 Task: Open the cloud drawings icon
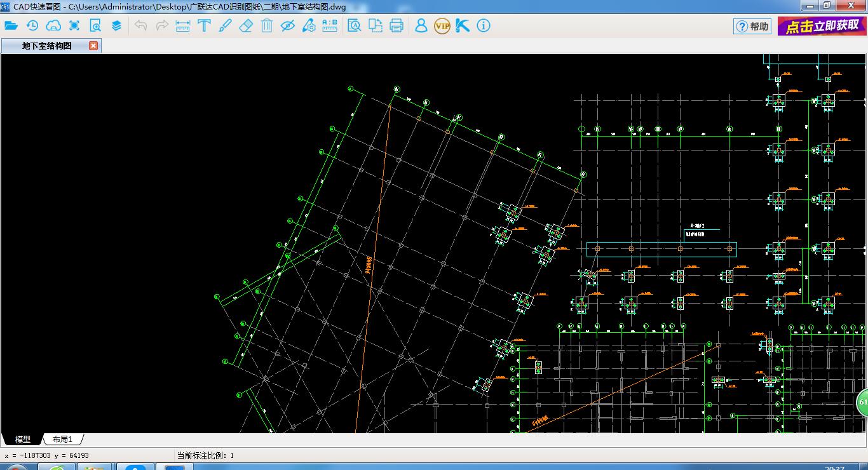tap(53, 26)
